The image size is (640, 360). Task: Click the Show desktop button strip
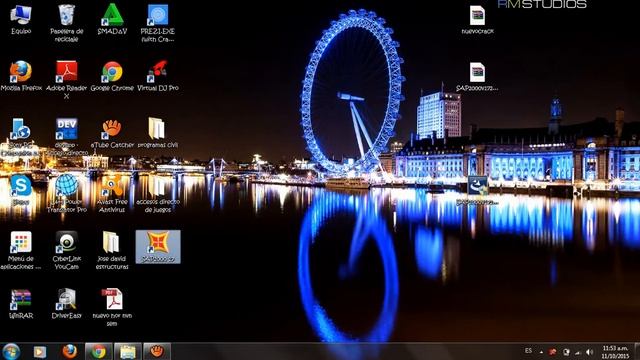637,351
